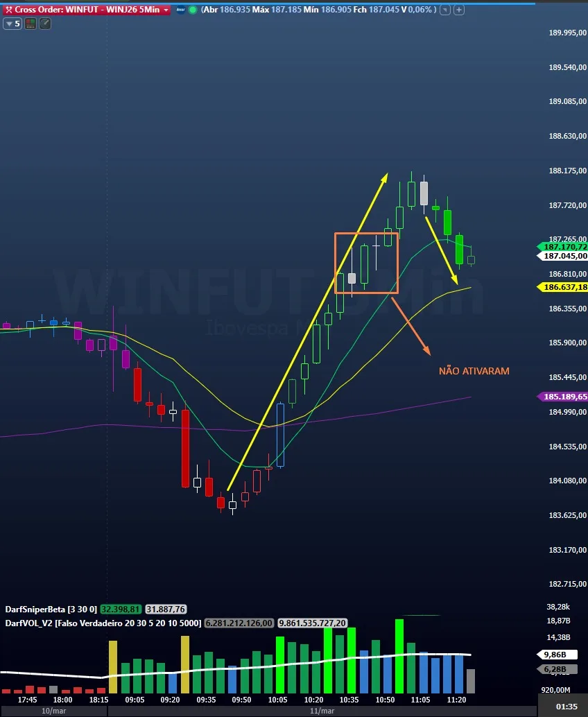Open the 5 timeframe dropdown
The width and height of the screenshot is (588, 717).
click(12, 24)
